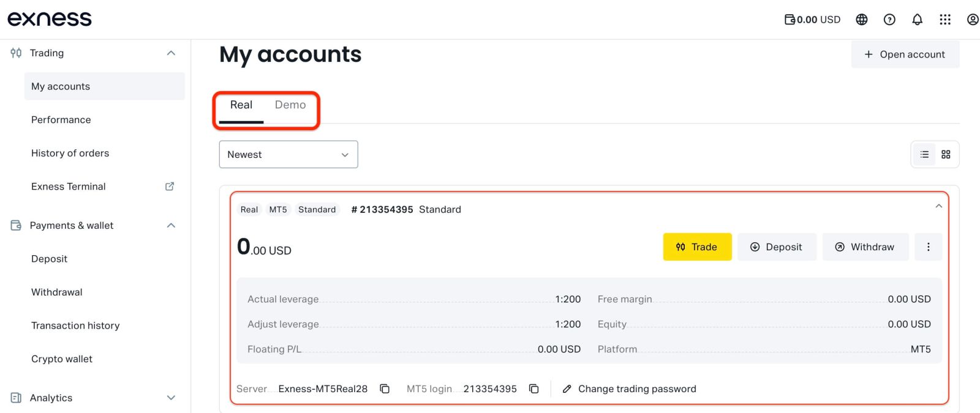The image size is (980, 413).
Task: Collapse the Standard account card
Action: point(938,206)
